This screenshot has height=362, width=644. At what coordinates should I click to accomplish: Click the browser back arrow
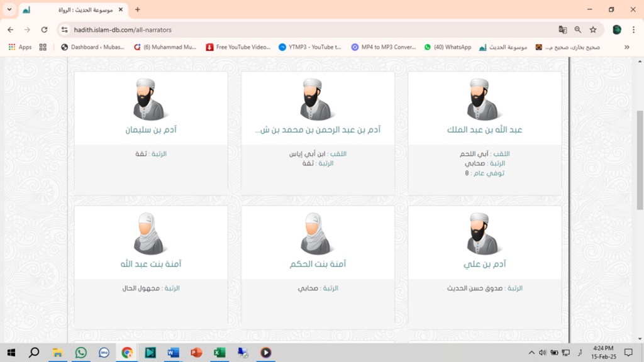point(10,30)
